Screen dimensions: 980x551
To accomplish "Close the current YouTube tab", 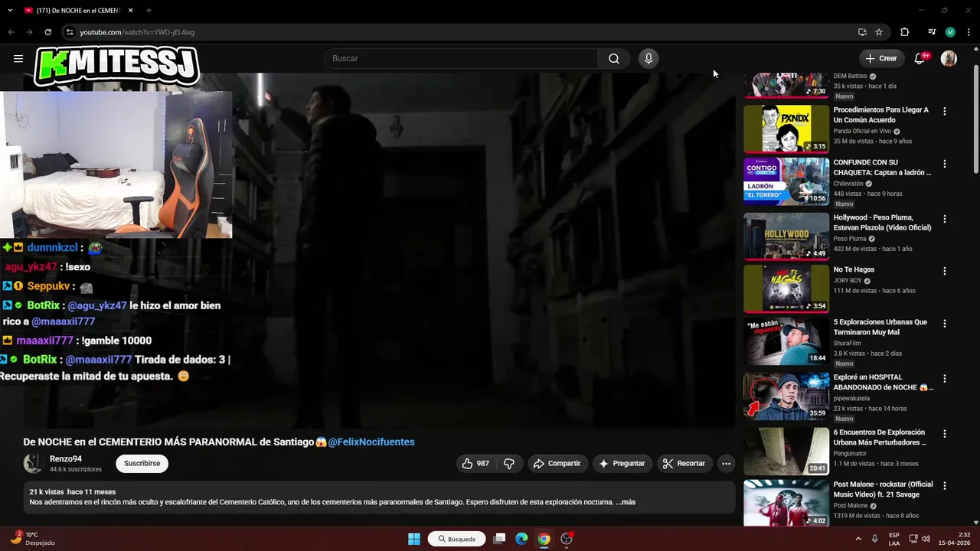I will [x=130, y=11].
